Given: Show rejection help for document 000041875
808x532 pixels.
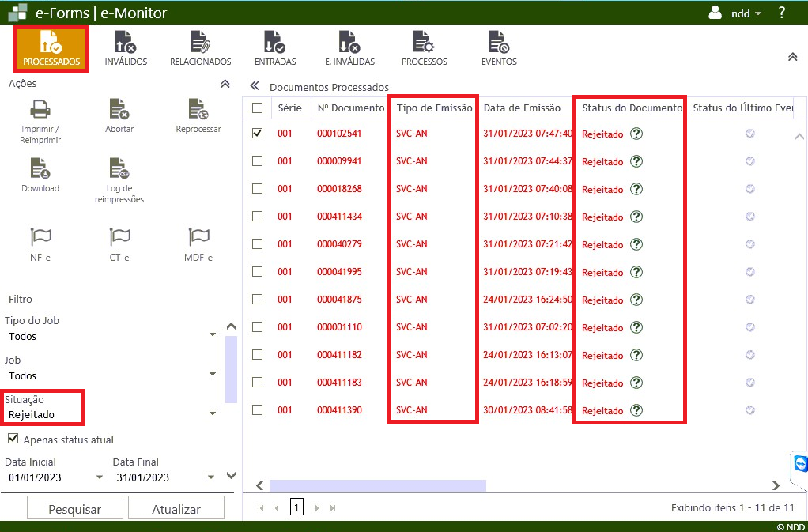Looking at the screenshot, I should 636,300.
